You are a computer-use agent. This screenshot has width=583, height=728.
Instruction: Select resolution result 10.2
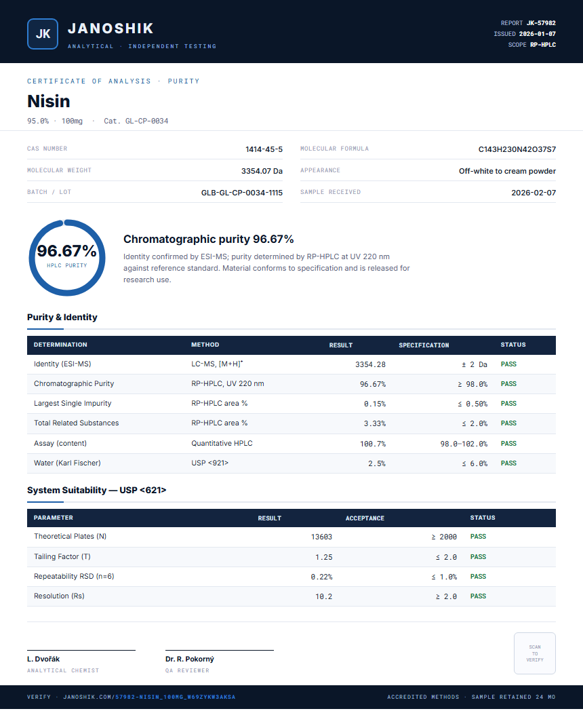(324, 596)
